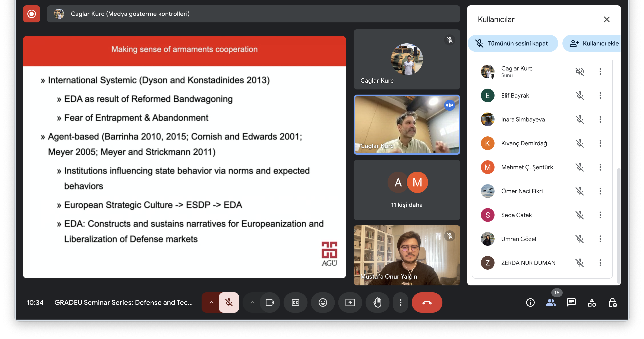The height and width of the screenshot is (339, 644).
Task: Click the present screen icon
Action: (350, 302)
